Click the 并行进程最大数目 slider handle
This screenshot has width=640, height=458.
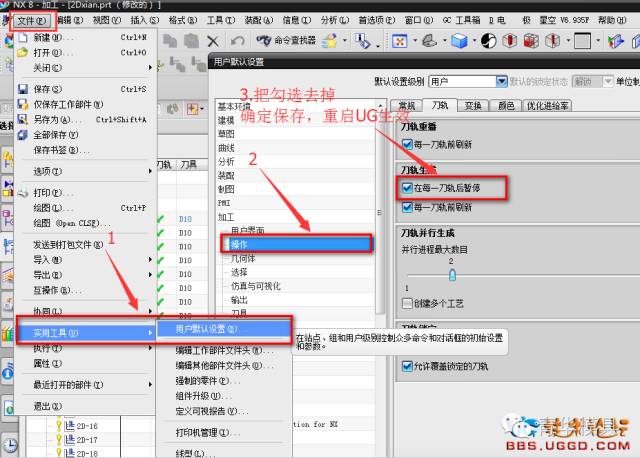(452, 275)
